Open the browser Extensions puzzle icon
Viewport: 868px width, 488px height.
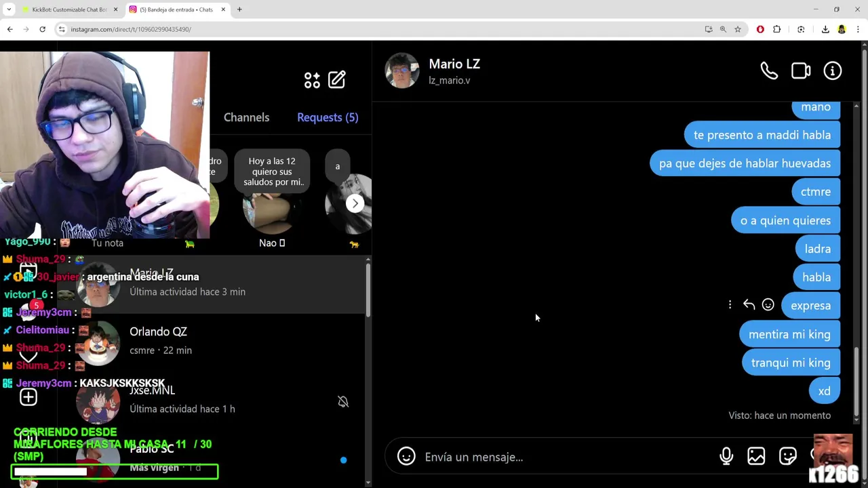(x=777, y=29)
